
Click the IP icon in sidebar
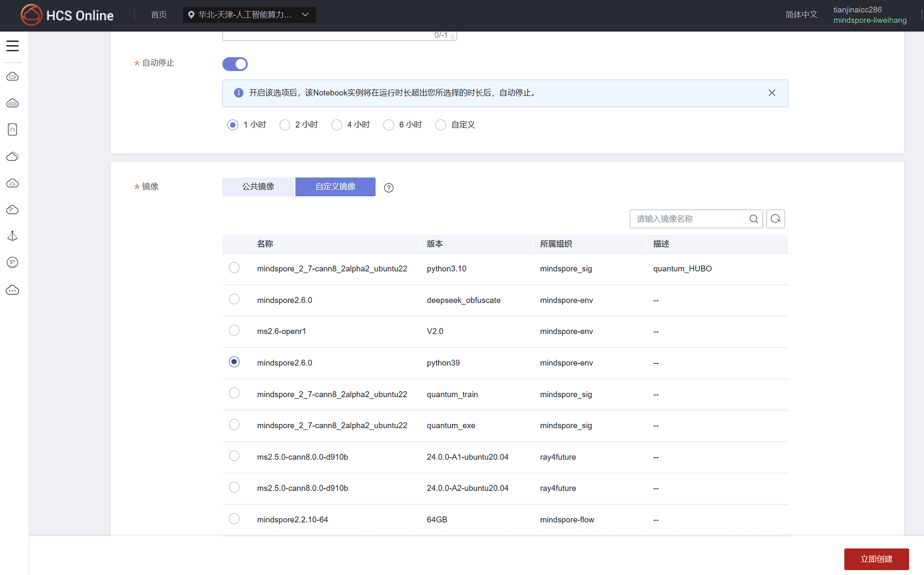(x=12, y=262)
